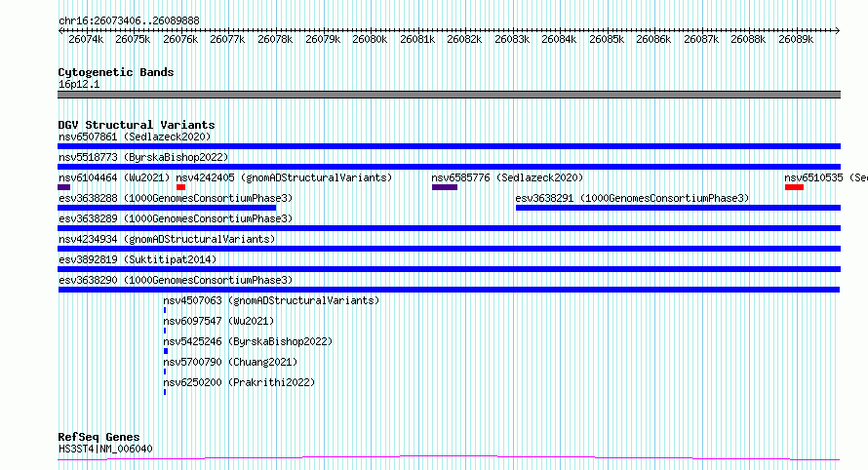Open nsv6585776 (Sedlazeck2020) label
This screenshot has height=470, width=868.
pyautogui.click(x=507, y=177)
